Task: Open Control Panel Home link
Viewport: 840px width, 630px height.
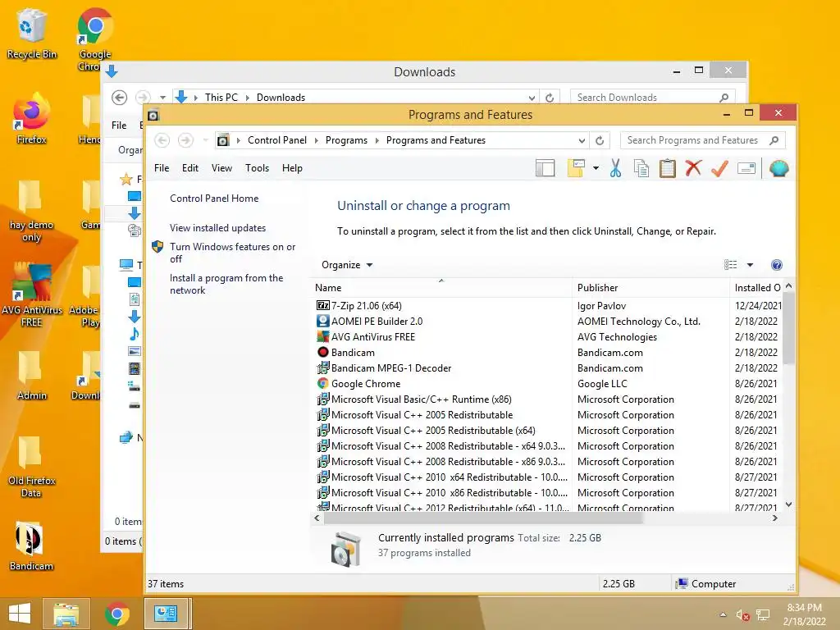Action: [x=214, y=199]
